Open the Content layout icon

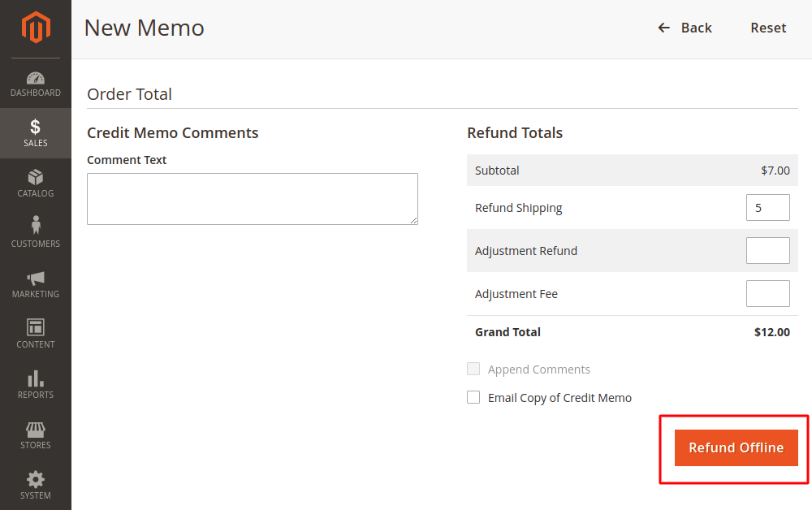[35, 327]
